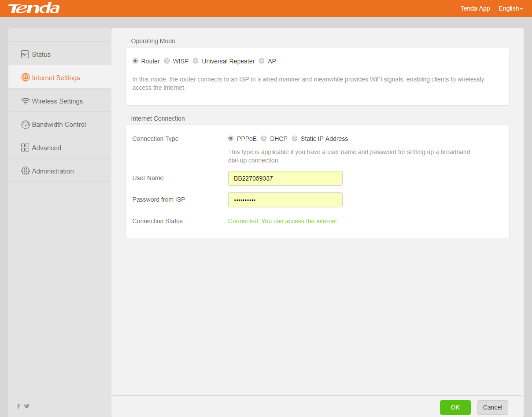Click the Advanced grid icon

coord(25,148)
